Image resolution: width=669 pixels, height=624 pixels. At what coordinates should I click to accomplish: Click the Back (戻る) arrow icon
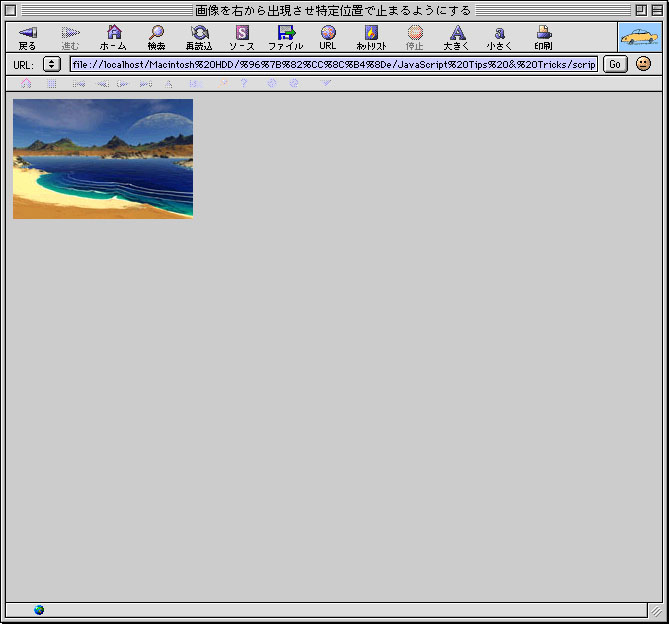click(28, 33)
